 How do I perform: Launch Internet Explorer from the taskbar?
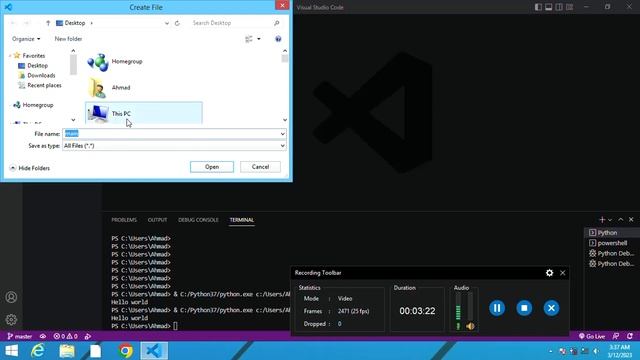pos(38,351)
